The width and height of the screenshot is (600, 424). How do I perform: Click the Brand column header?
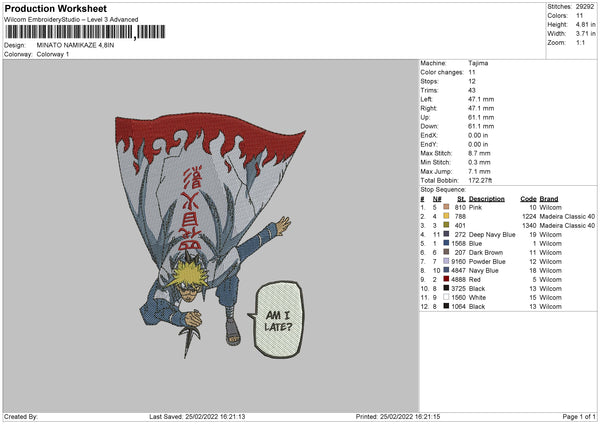(549, 199)
